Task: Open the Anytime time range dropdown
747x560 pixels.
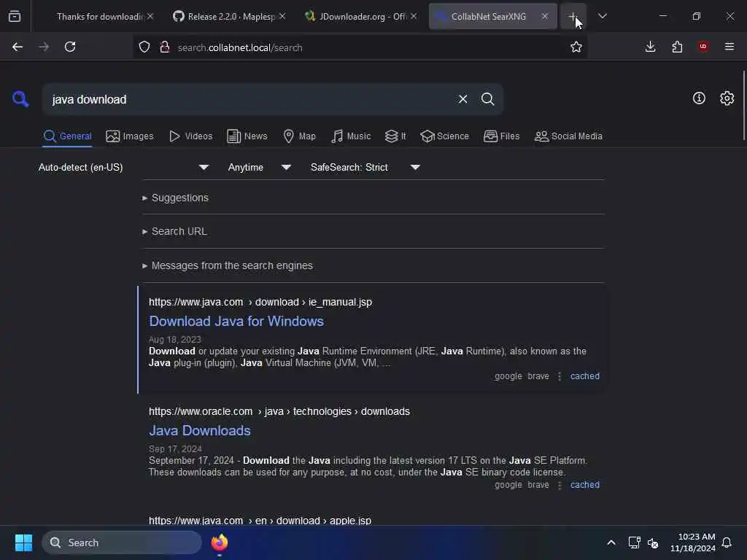Action: tap(259, 167)
